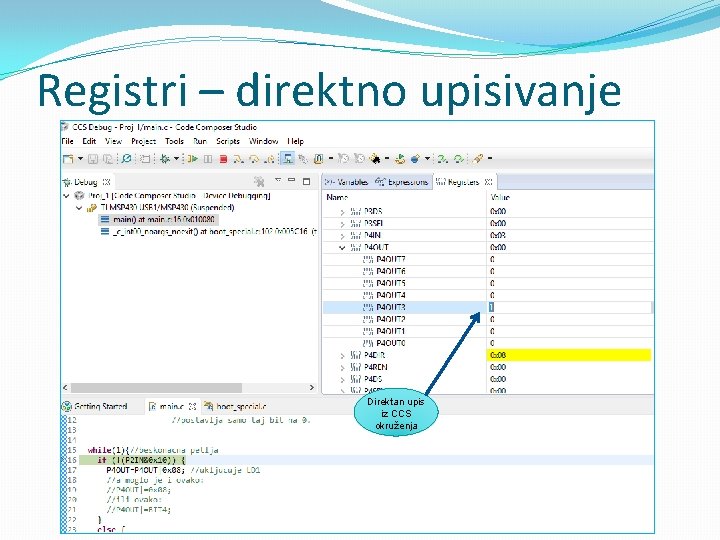720x540 pixels.
Task: Click the red Terminate icon
Action: [224, 159]
